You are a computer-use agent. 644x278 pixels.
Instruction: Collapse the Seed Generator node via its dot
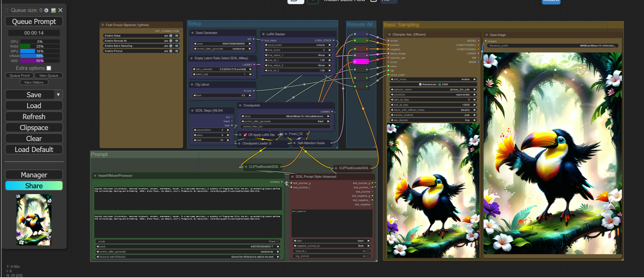click(x=192, y=33)
